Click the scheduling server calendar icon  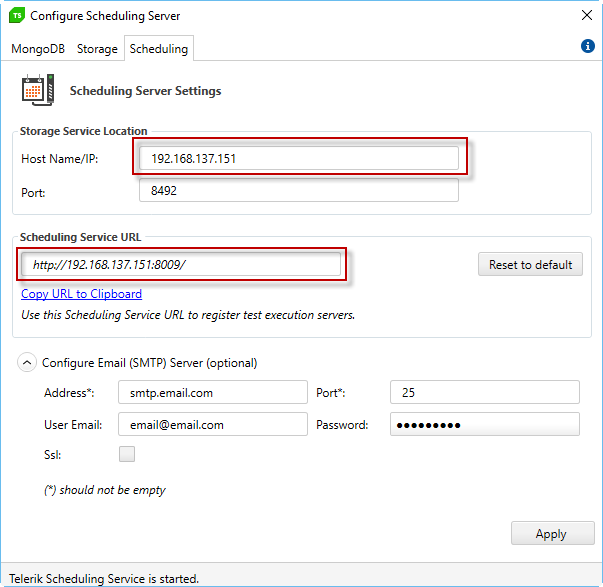click(38, 90)
